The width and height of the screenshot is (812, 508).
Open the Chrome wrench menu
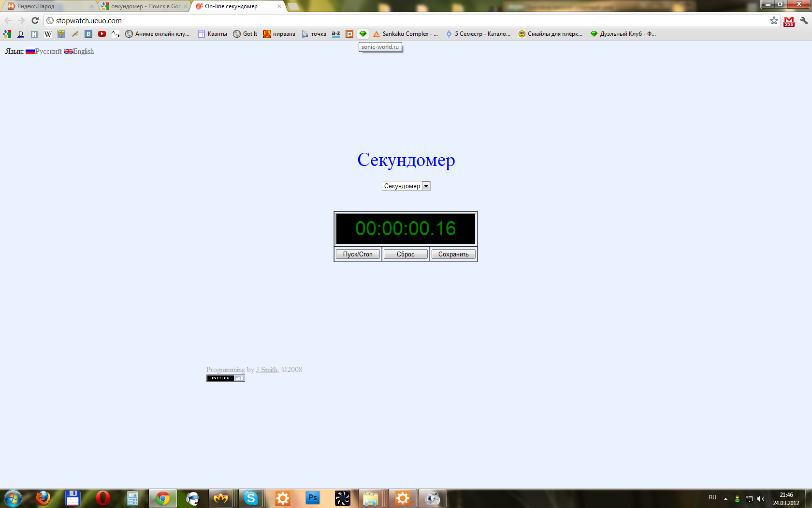804,20
